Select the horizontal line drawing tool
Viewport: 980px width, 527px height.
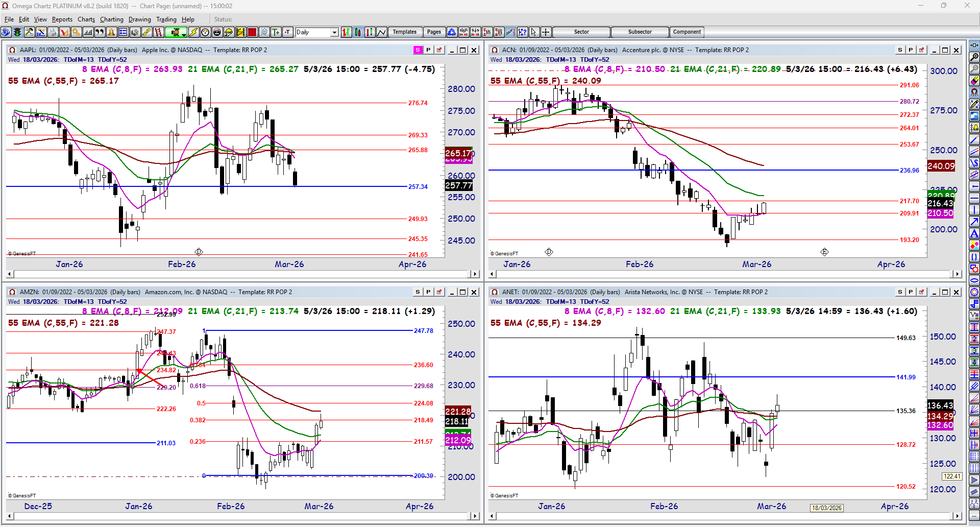974,198
